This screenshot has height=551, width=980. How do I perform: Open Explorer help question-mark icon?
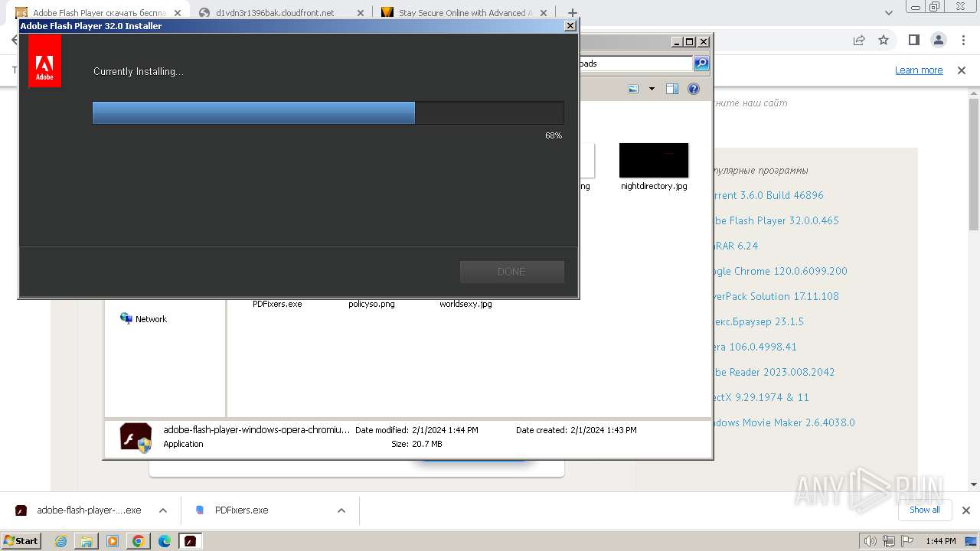pyautogui.click(x=694, y=89)
